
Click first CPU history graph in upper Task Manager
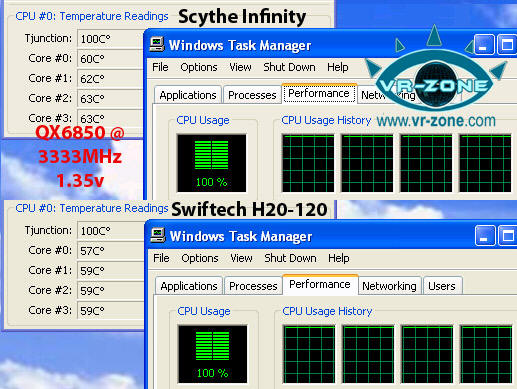pyautogui.click(x=308, y=163)
